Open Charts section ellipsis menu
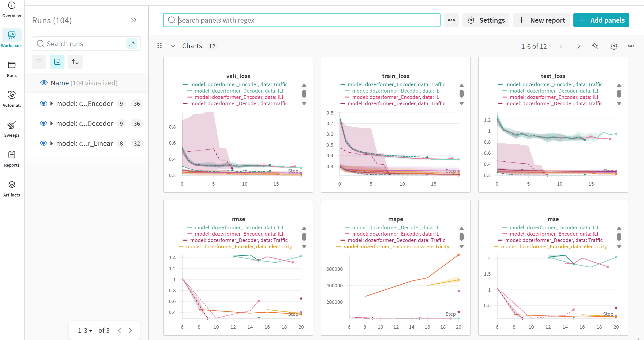 [631, 46]
